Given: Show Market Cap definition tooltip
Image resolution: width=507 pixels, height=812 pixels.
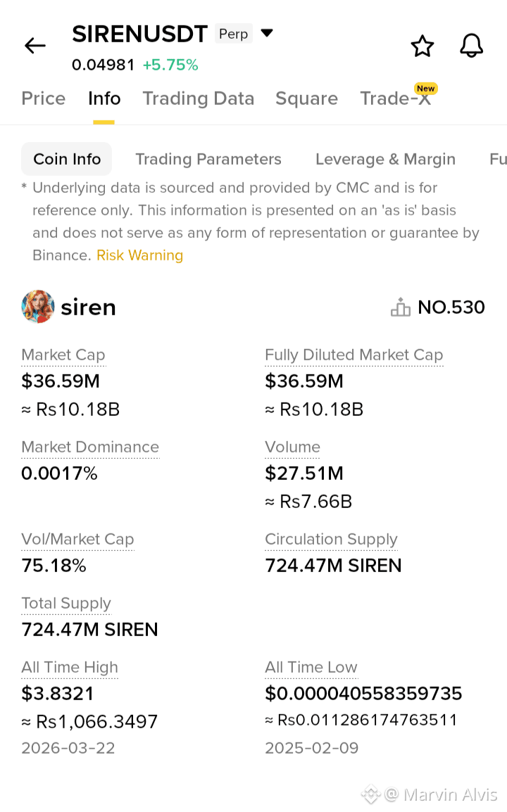Looking at the screenshot, I should tap(63, 355).
